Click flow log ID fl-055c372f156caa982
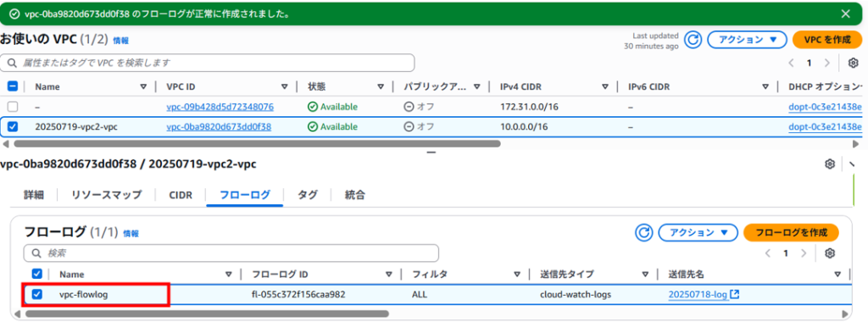The image size is (868, 322). point(298,294)
